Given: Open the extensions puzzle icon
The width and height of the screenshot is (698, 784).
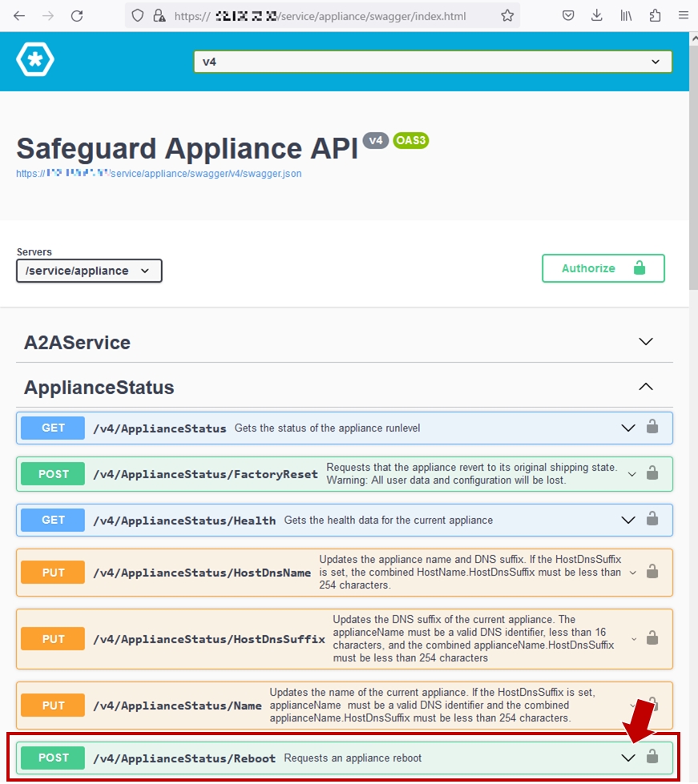Looking at the screenshot, I should tap(655, 16).
